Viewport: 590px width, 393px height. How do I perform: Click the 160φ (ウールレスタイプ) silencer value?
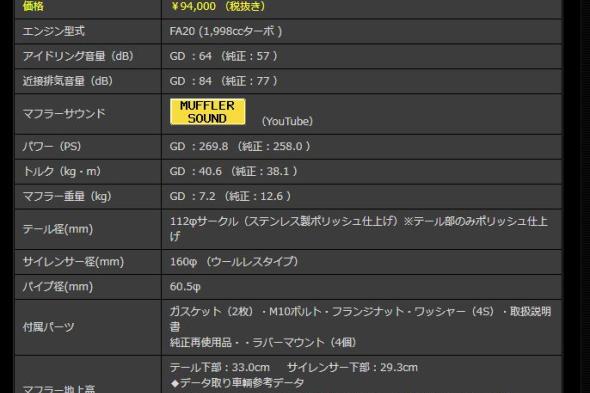coord(234,262)
